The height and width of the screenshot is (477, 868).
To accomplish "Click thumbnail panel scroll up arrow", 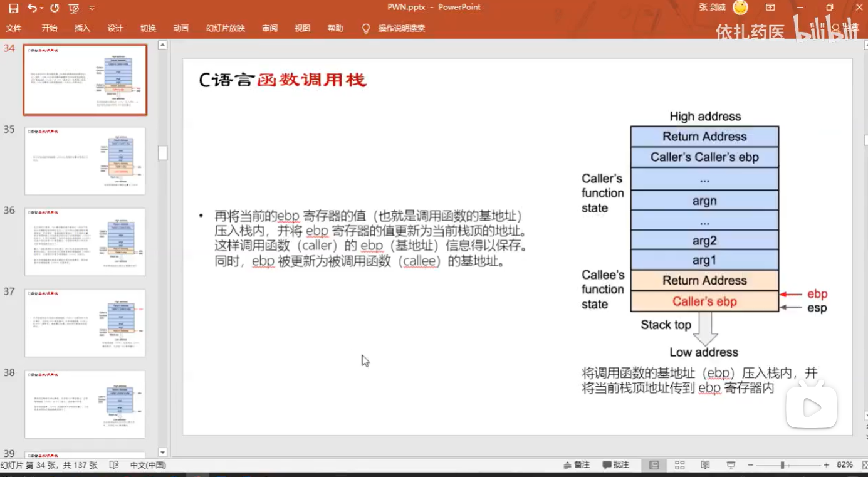I will pyautogui.click(x=162, y=45).
